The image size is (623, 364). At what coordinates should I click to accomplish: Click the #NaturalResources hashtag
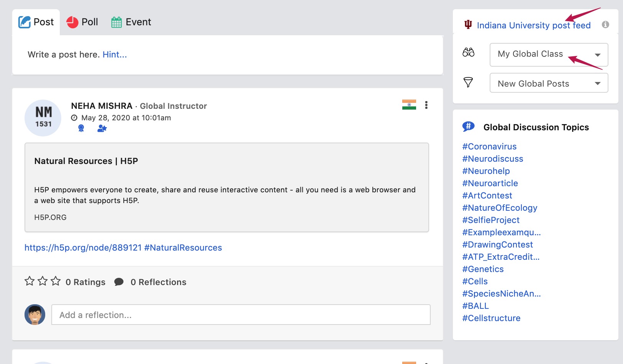pos(183,248)
